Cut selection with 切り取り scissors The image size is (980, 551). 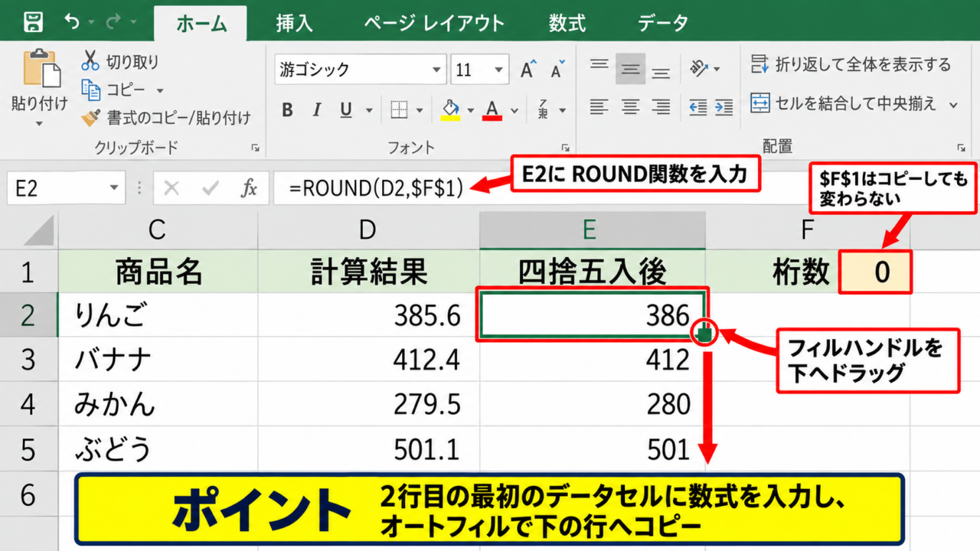[120, 61]
